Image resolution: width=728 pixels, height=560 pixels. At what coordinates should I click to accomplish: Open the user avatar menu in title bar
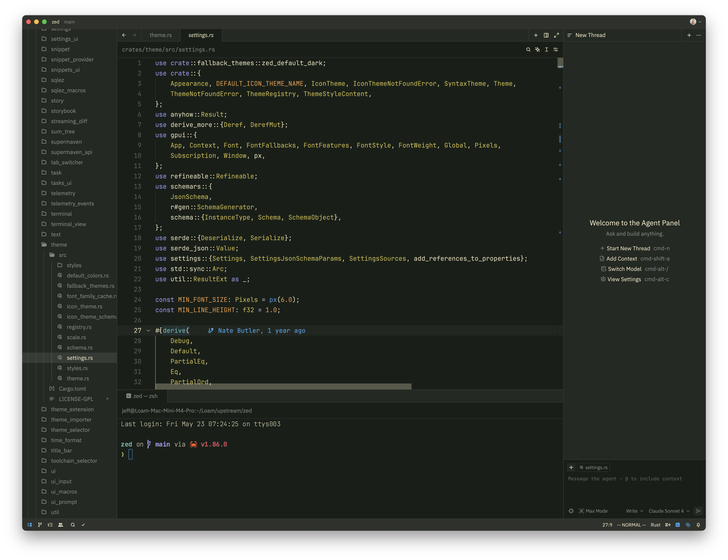point(695,22)
